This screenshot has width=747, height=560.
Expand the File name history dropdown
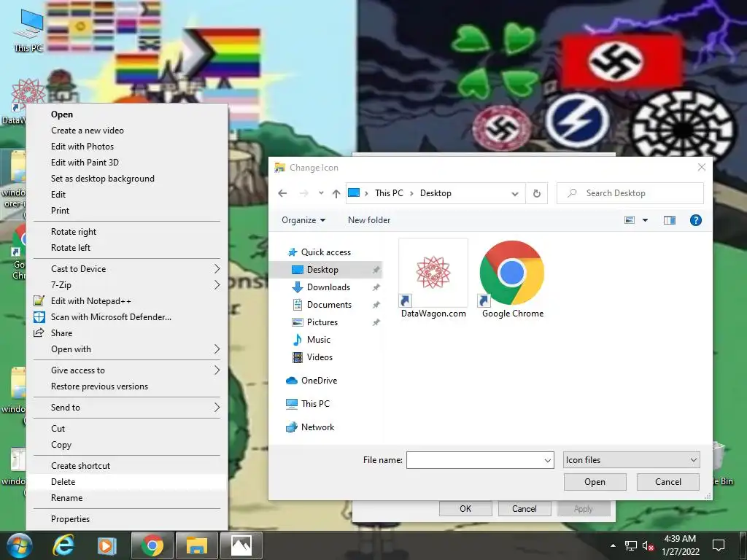pos(548,460)
